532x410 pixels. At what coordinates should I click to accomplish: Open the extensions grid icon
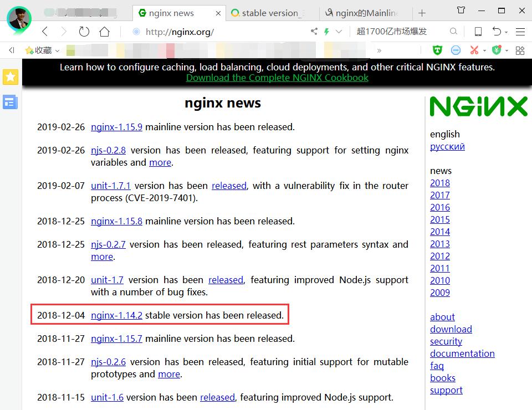point(520,50)
